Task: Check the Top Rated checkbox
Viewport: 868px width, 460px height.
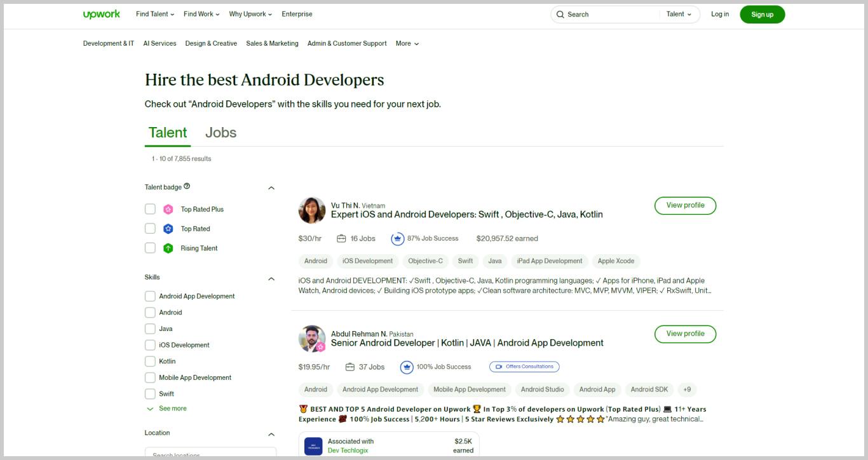Action: point(150,229)
